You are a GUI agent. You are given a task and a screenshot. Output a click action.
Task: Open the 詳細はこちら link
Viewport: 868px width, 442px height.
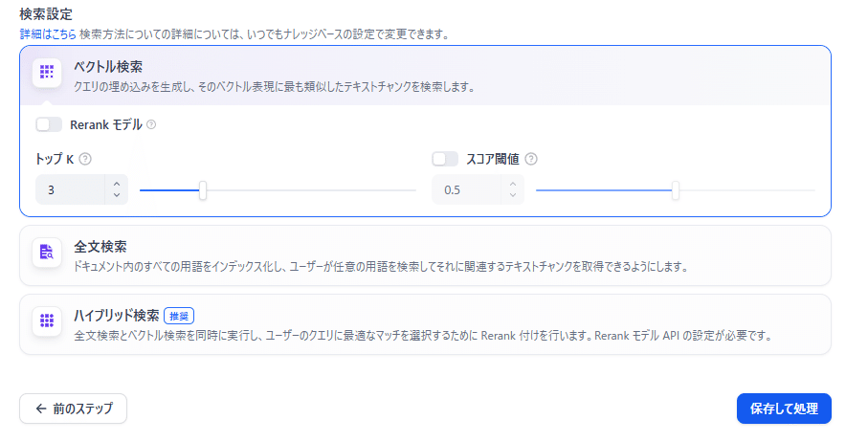(48, 34)
